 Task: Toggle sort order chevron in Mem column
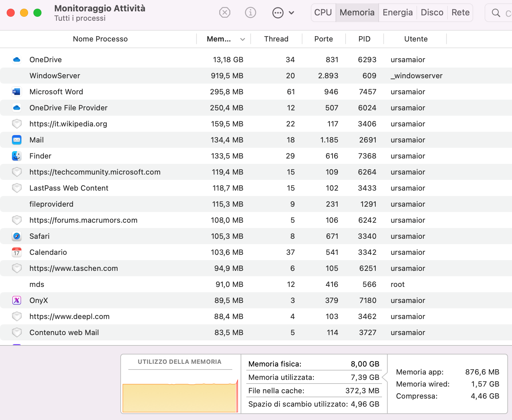tap(243, 39)
